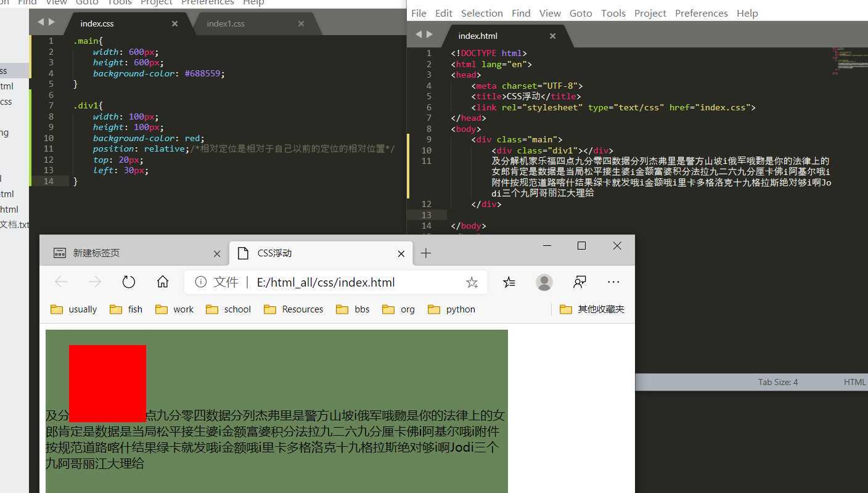Click left tab-navigation arrow in HTML editor
The height and width of the screenshot is (493, 868).
[x=419, y=34]
